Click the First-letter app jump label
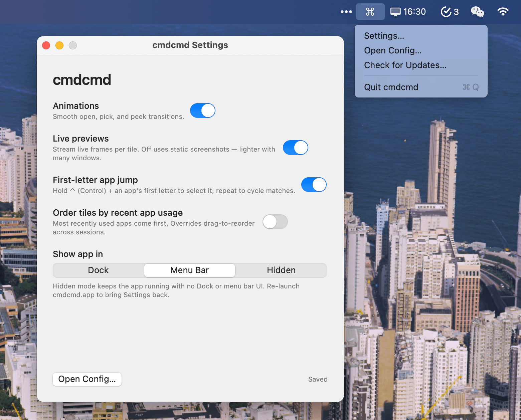Image resolution: width=521 pixels, height=420 pixels. click(95, 180)
